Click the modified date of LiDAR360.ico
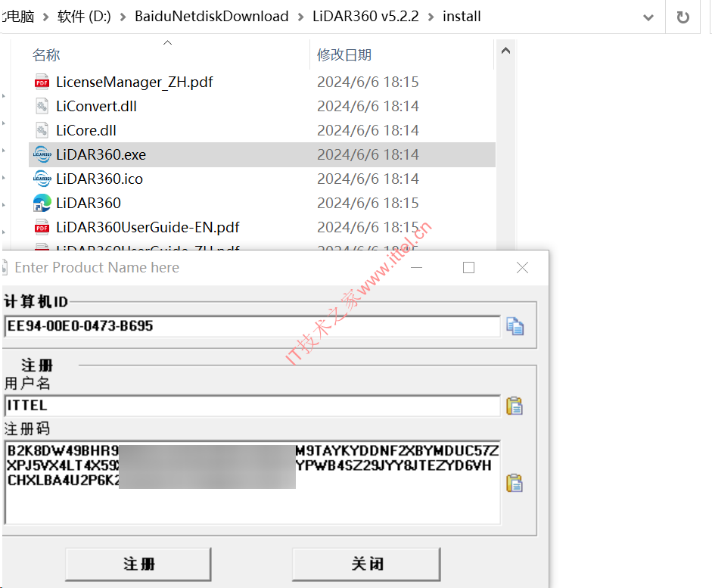 [368, 179]
